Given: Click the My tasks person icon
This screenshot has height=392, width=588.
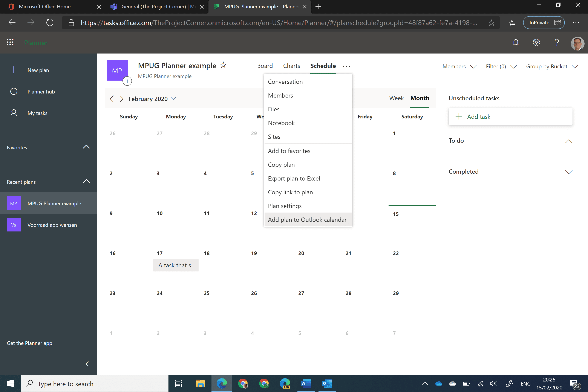Looking at the screenshot, I should [14, 113].
